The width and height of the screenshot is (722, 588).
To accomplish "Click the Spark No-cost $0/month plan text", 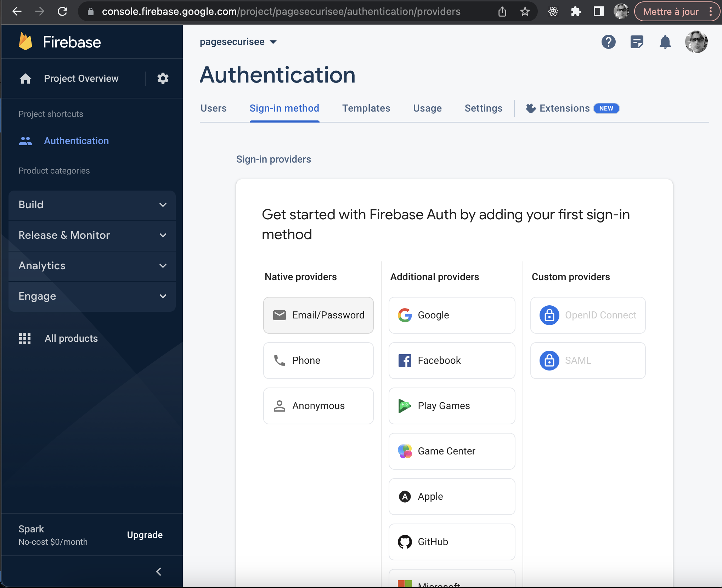I will [x=53, y=535].
